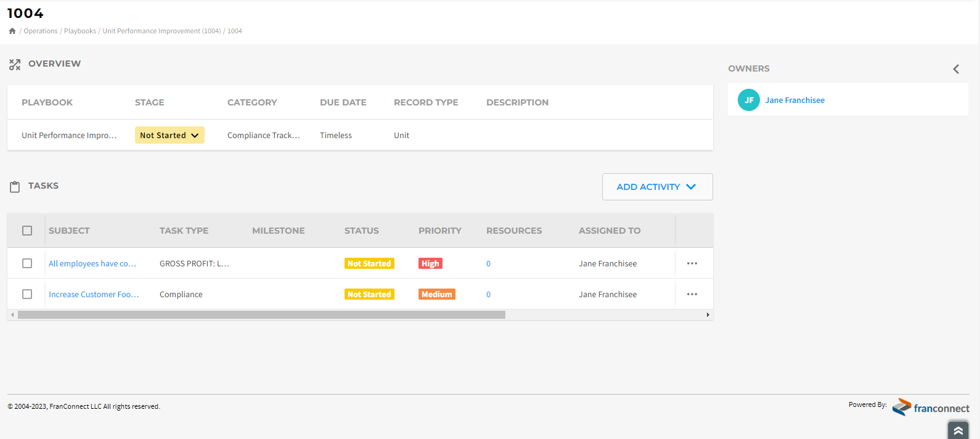Image resolution: width=980 pixels, height=439 pixels.
Task: Click Jane Franchisee assignee in Medium priority row
Action: (x=608, y=294)
